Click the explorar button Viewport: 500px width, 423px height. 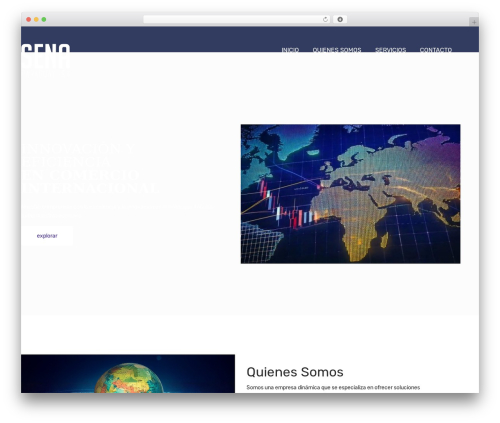(x=47, y=236)
